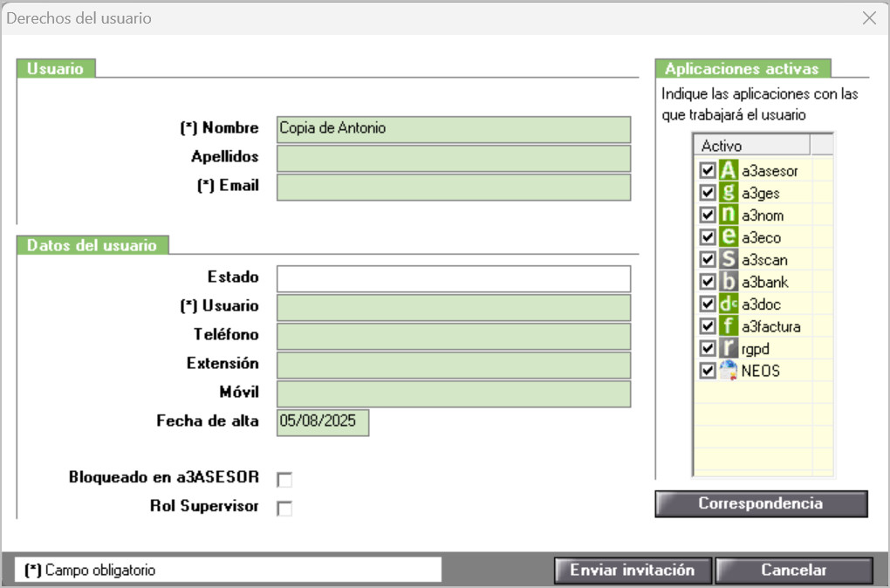Image resolution: width=890 pixels, height=588 pixels.
Task: Click the a3factura application icon
Action: pos(729,325)
